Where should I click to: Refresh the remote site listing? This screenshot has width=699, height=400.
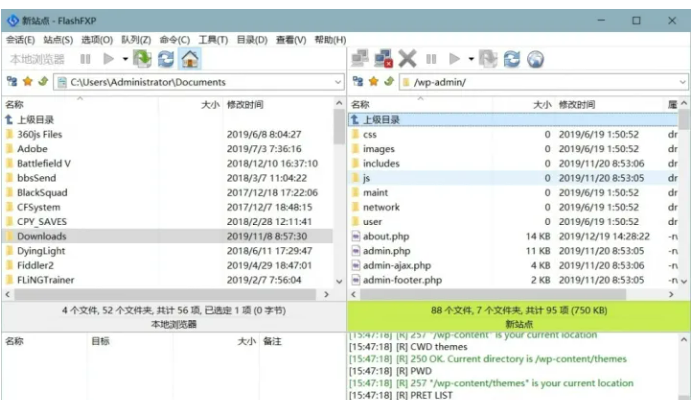512,59
